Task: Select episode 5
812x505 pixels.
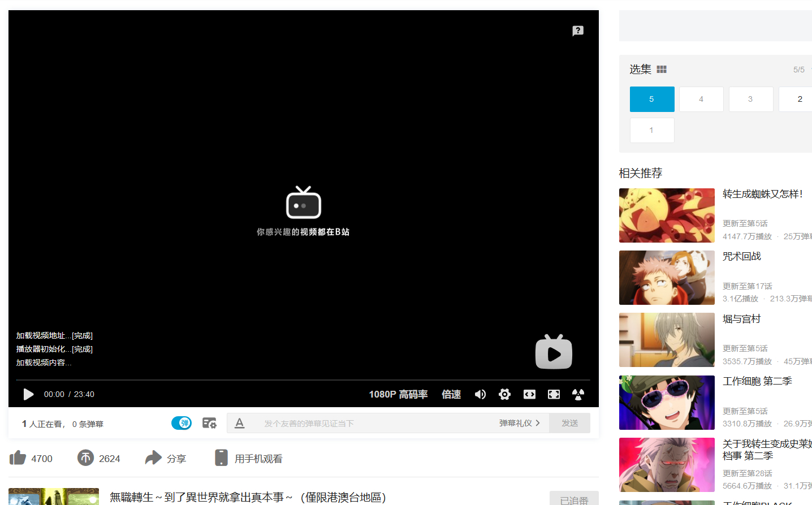Action: [x=652, y=99]
